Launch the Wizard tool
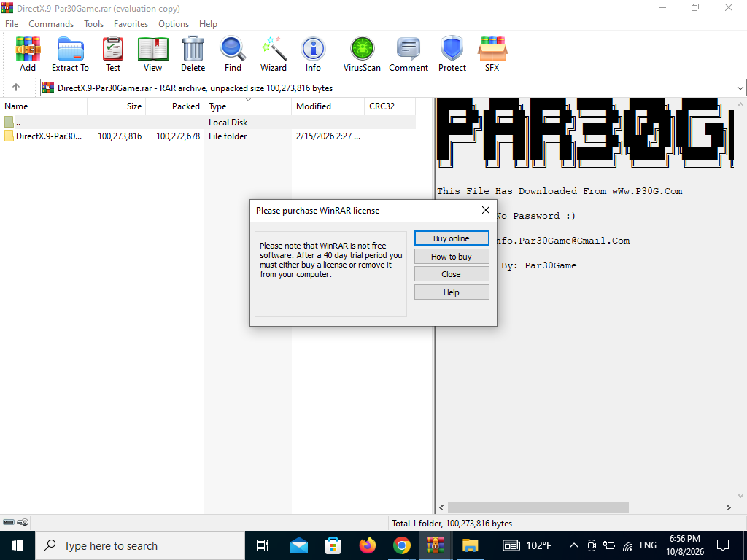 coord(274,54)
